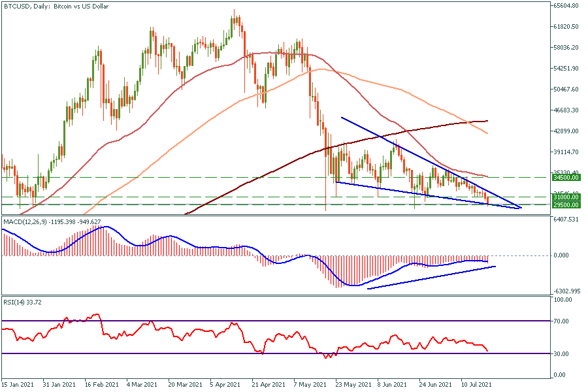
Task: Click the 23 May 2021 date label
Action: (353, 385)
